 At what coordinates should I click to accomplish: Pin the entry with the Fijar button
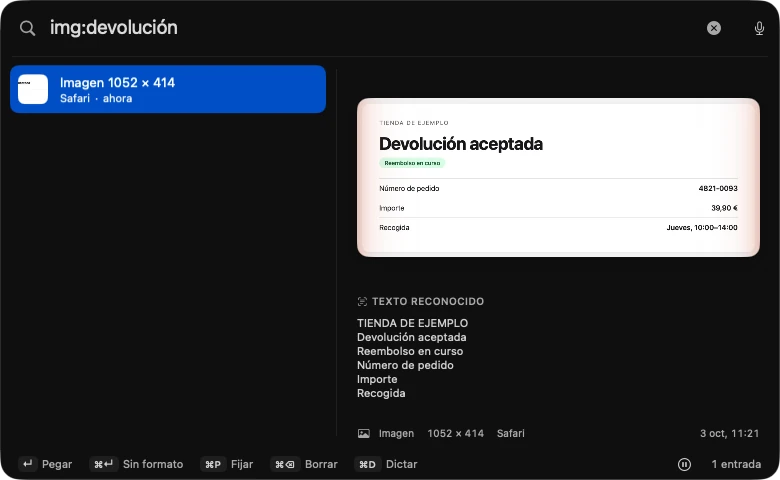(227, 464)
